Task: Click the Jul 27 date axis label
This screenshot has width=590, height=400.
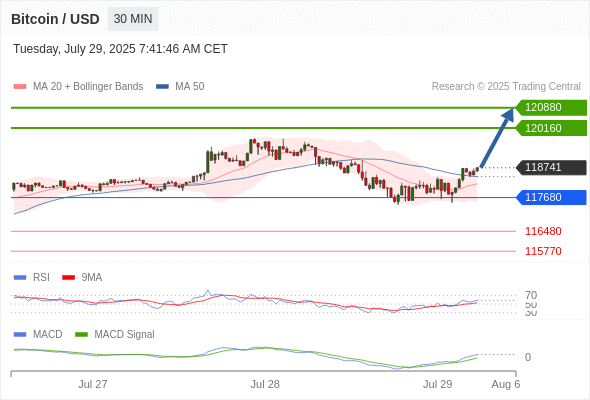Action: 93,384
